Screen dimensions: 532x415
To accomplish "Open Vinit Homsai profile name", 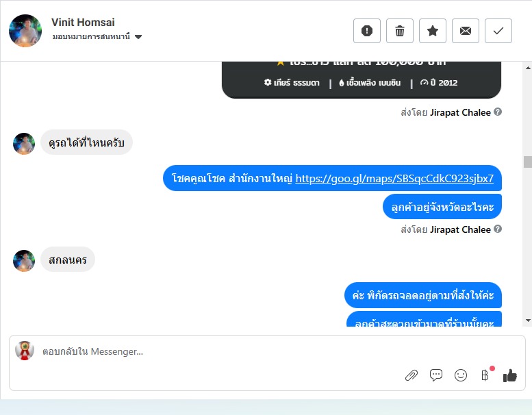I will pos(83,23).
